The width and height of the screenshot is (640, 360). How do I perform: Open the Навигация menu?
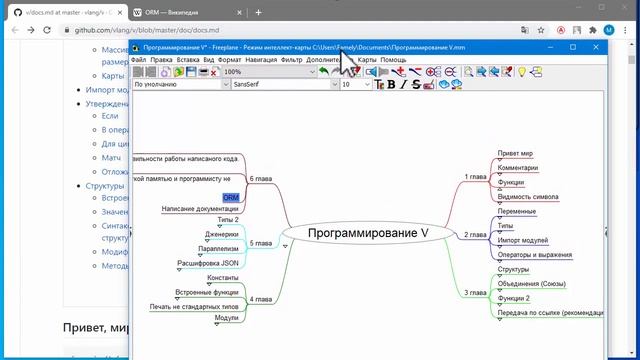coord(261,60)
